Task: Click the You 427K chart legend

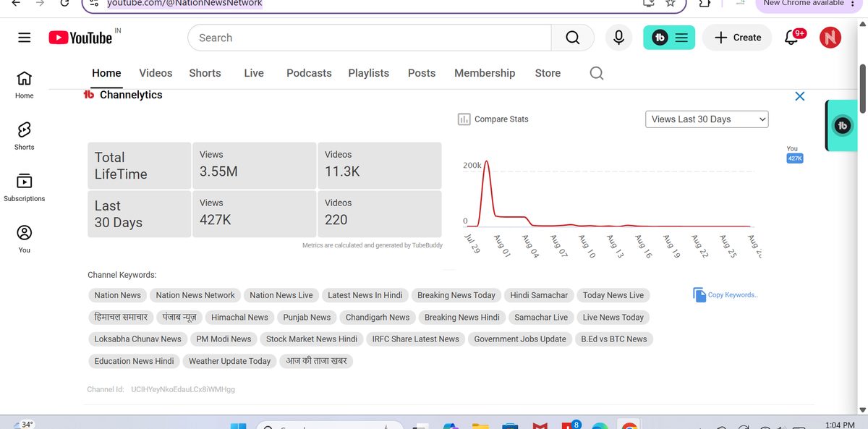Action: pyautogui.click(x=794, y=154)
